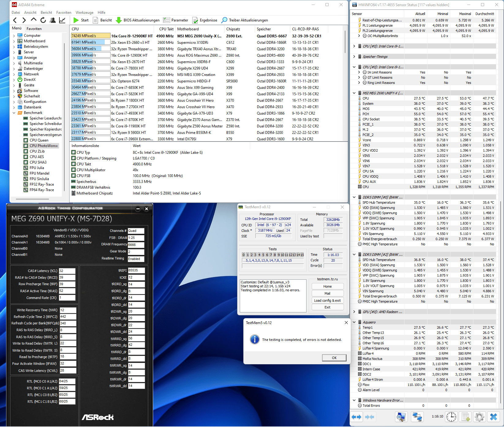Viewport: 504px width, 427px height.
Task: Open Treiber Aktualisierungen magnifier icon
Action: pyautogui.click(x=224, y=20)
